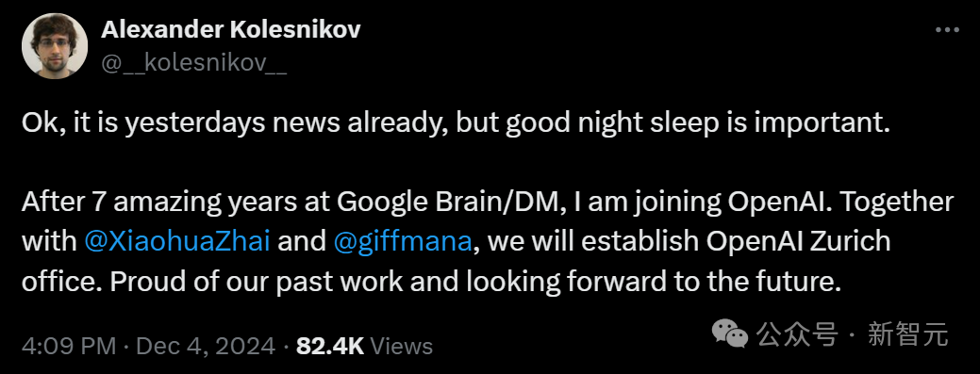Click the word Views beside 82.4K

click(401, 346)
